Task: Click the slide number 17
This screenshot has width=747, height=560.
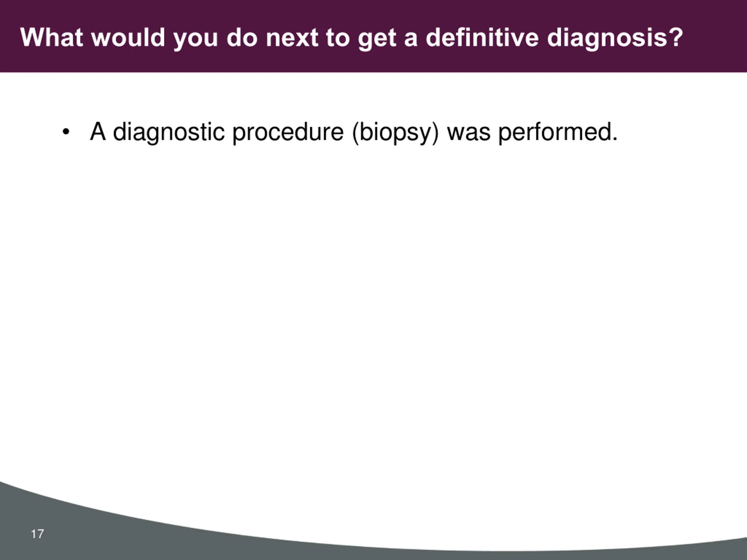Action: [x=37, y=534]
